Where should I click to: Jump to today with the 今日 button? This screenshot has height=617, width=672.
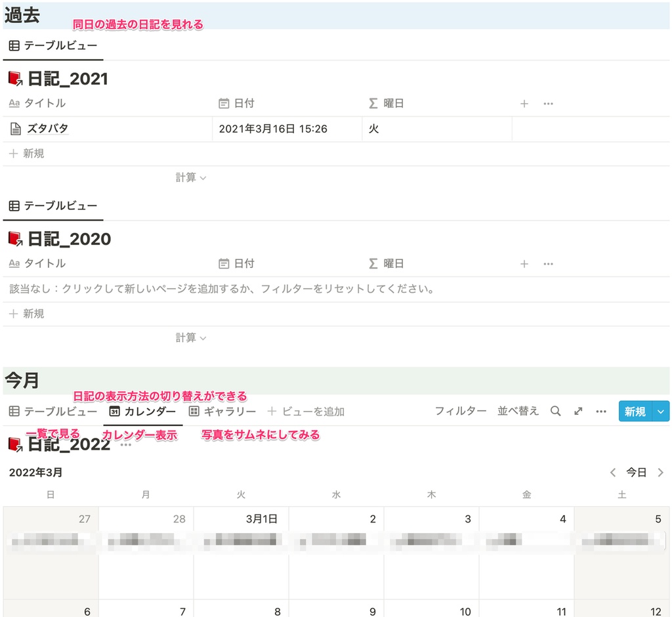(635, 472)
